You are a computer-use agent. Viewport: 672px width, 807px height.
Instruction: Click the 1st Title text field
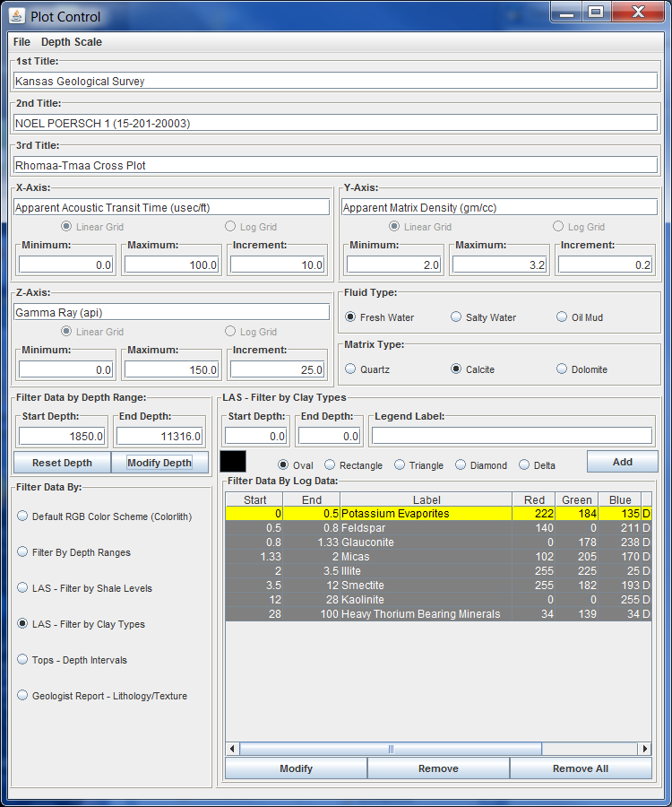coord(335,81)
